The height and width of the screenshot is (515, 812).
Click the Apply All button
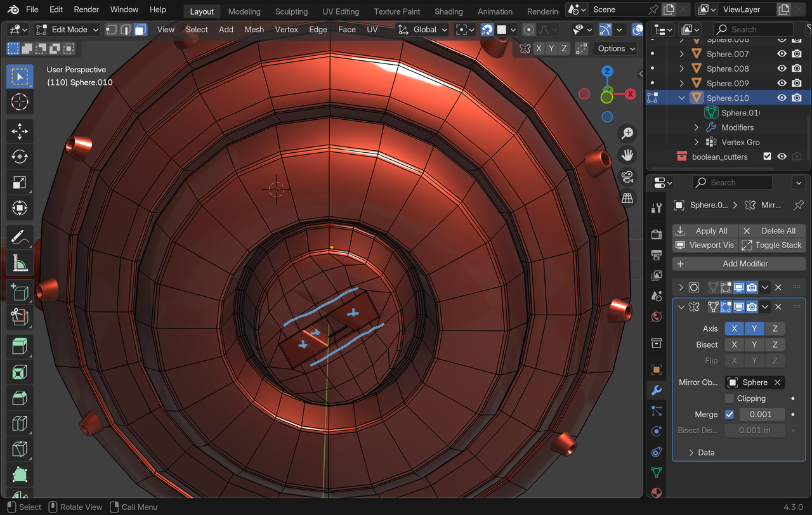click(705, 231)
